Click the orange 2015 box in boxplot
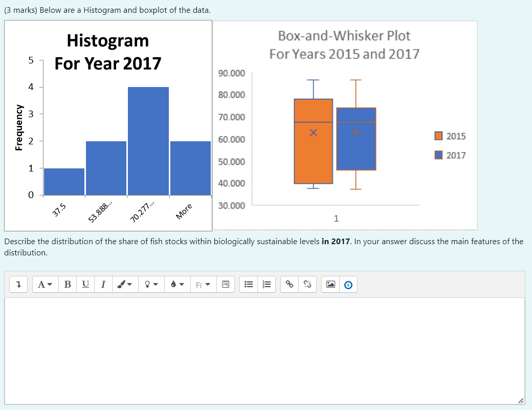 coord(314,141)
